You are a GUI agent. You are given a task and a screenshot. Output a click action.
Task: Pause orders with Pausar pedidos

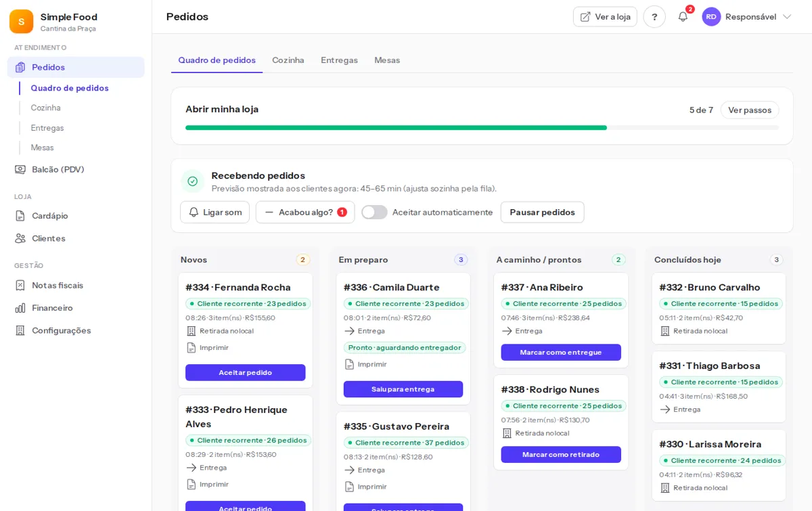pos(542,212)
